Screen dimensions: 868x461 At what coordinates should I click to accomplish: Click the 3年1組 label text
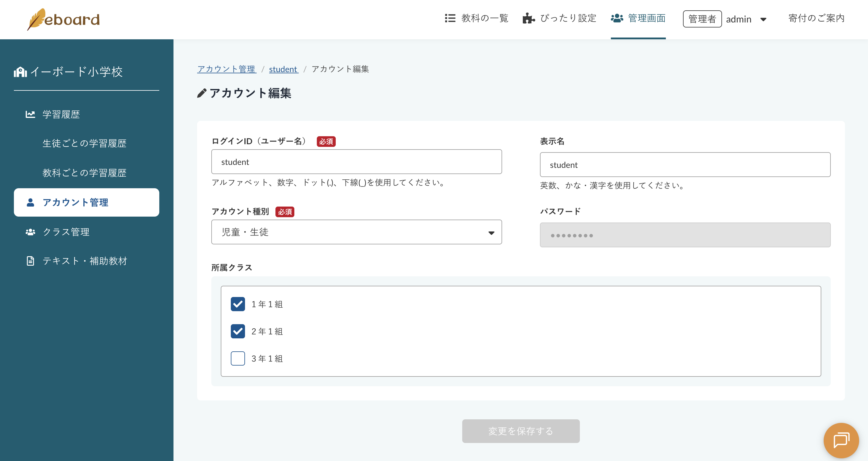click(x=267, y=358)
